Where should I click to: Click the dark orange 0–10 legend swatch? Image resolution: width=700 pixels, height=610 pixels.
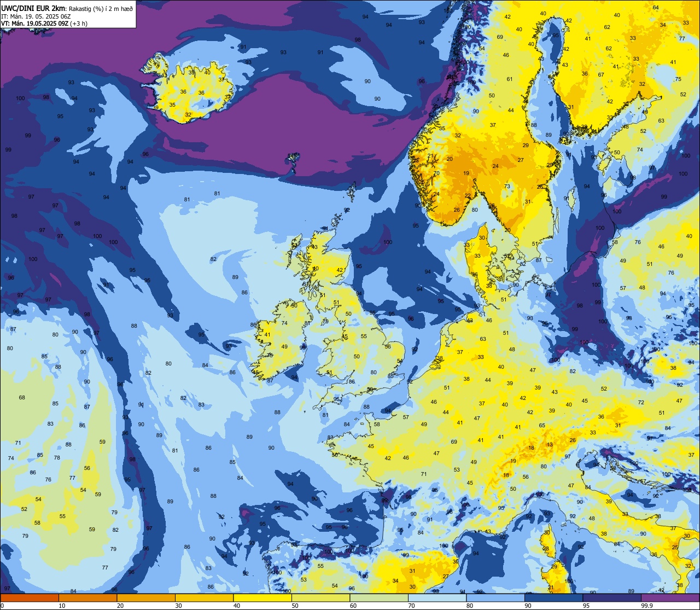pos(30,597)
